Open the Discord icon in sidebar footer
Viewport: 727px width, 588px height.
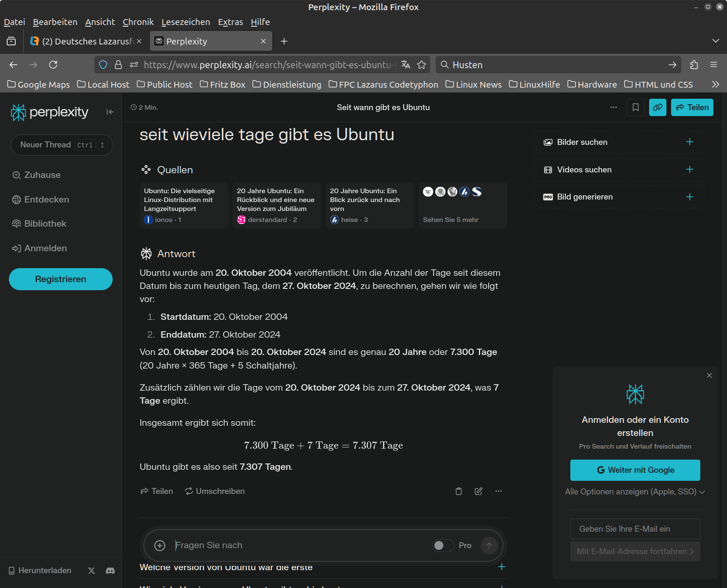coord(110,571)
